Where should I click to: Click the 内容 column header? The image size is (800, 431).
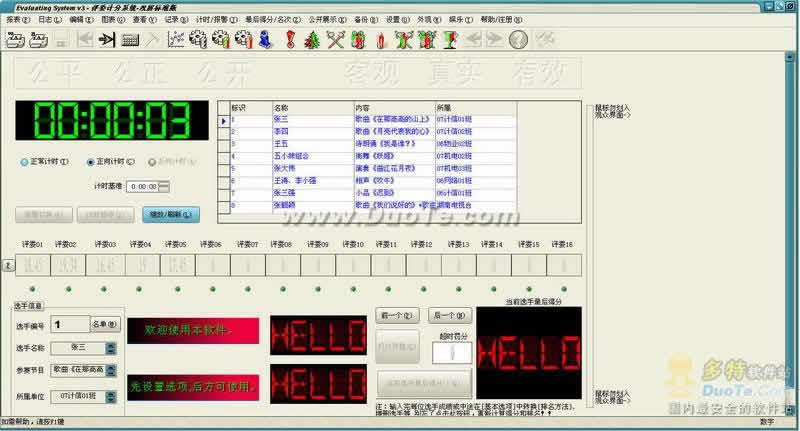click(x=394, y=108)
